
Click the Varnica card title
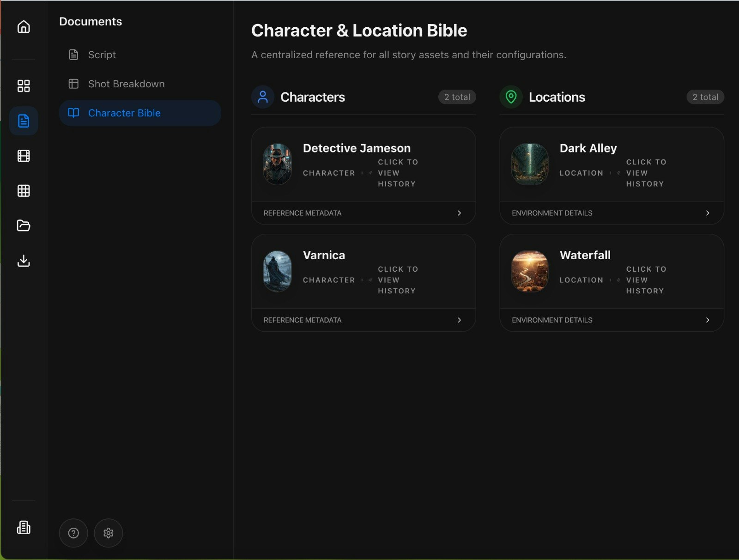pyautogui.click(x=324, y=255)
